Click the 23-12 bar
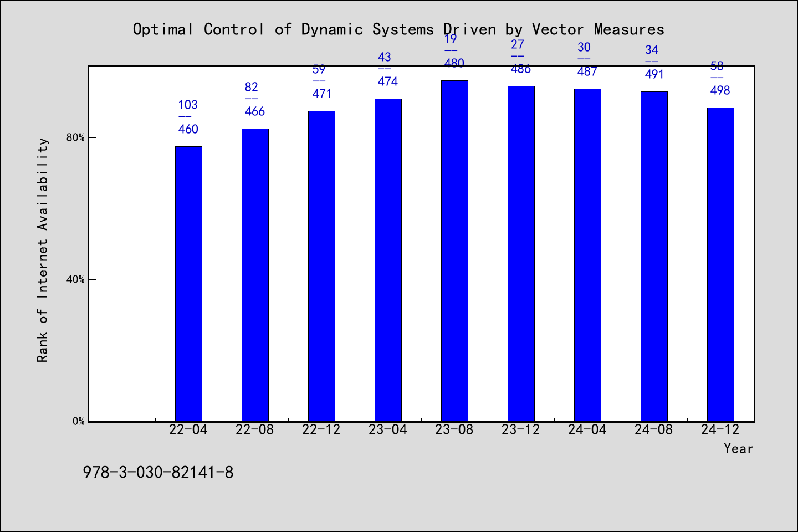The height and width of the screenshot is (532, 798). pyautogui.click(x=521, y=254)
